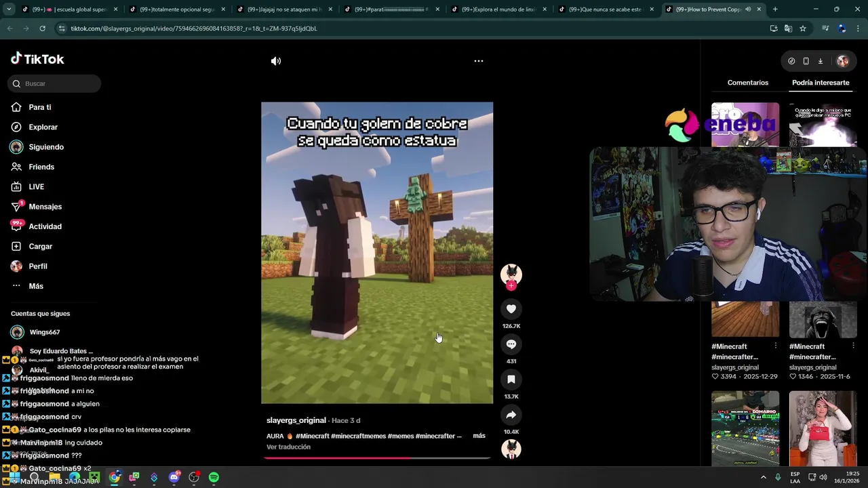Mute tab via 'How to Prevent Copp' speaker icon

(748, 9)
